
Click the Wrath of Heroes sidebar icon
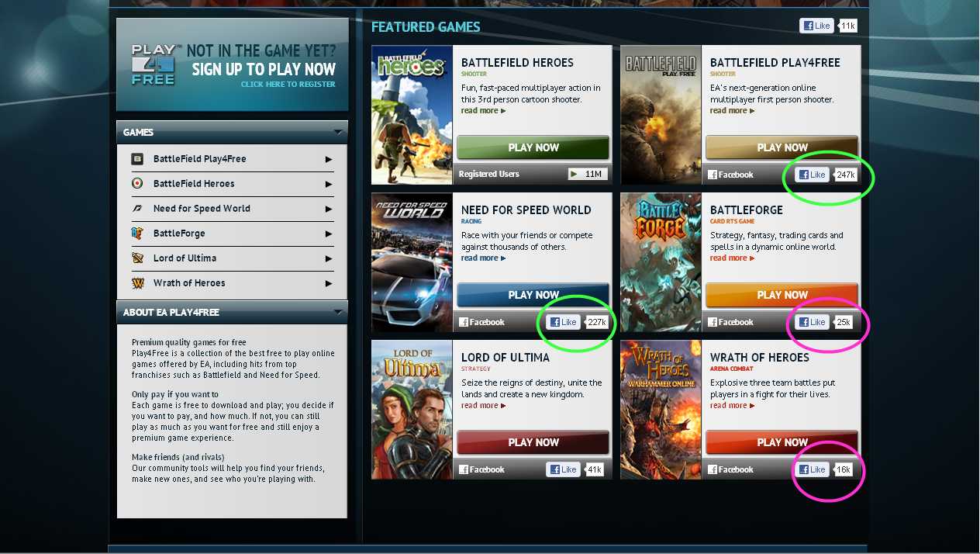pos(137,283)
